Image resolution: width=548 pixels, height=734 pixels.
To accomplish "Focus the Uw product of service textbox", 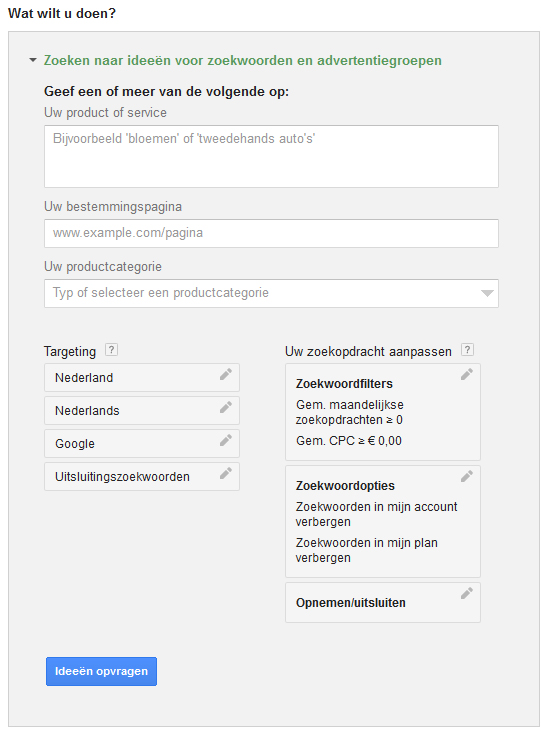I will pos(271,156).
